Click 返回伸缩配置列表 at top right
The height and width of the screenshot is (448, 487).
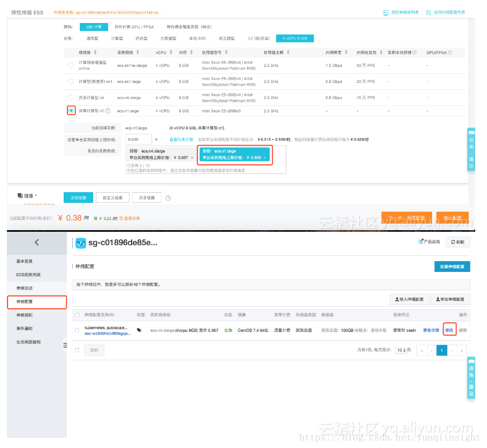point(445,12)
